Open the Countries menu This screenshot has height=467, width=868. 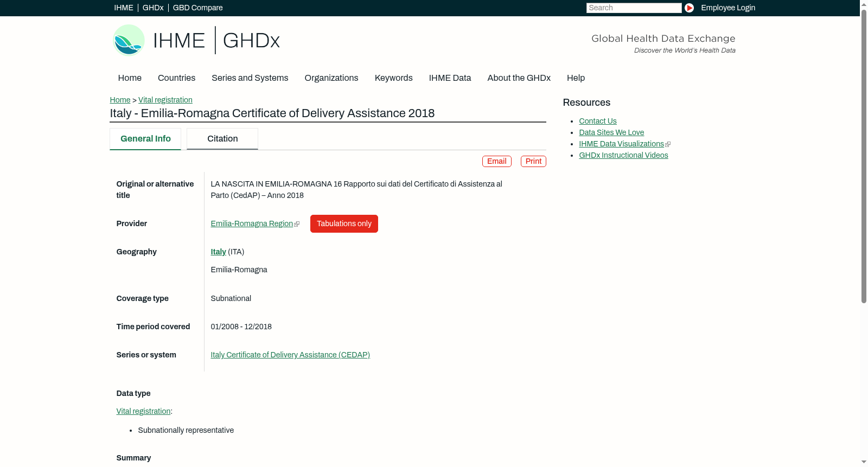click(176, 78)
